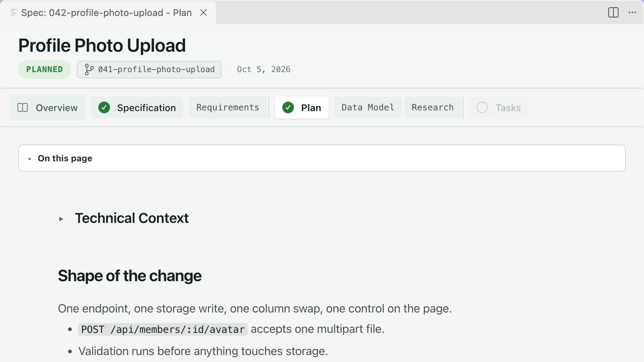Click the One endpoint, one storage write sentence
Viewport: 644px width, 362px height.
point(255,308)
